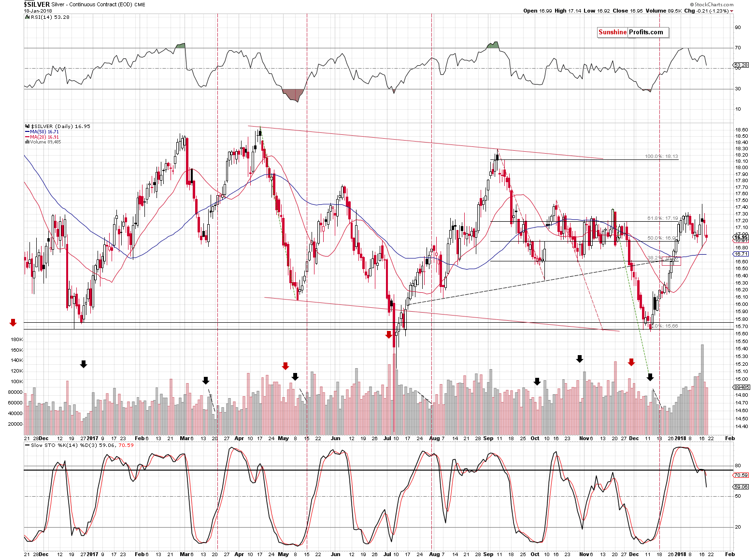This screenshot has width=756, height=559.
Task: Click the 16.95 last-price axis tag
Action: (x=741, y=237)
